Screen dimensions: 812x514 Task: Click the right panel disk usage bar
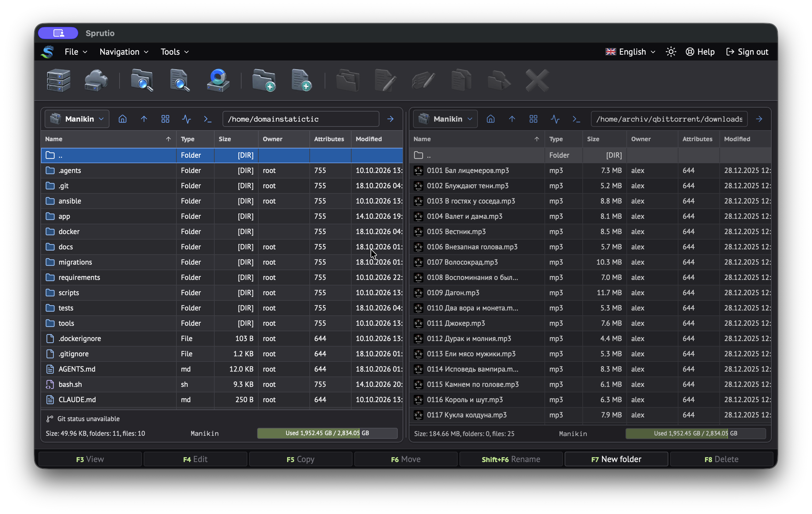tap(695, 433)
